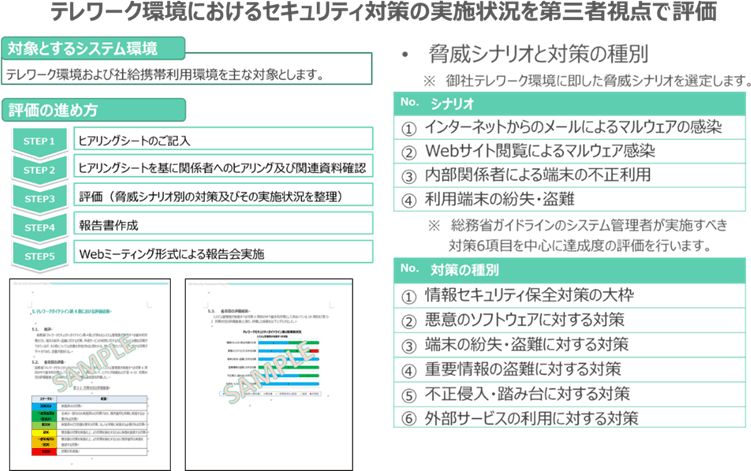Select row '端末の紛失・盗難に対する対策'
Viewport: 751px width, 471px height.
[x=569, y=345]
